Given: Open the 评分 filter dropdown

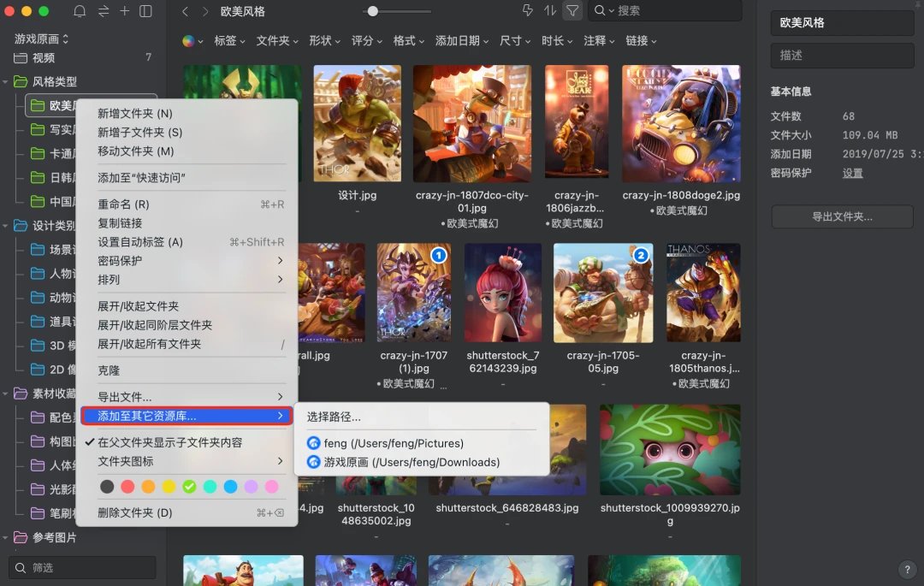Looking at the screenshot, I should point(367,41).
